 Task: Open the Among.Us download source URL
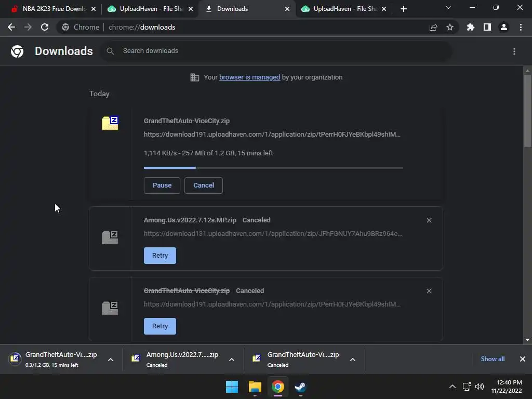point(273,234)
